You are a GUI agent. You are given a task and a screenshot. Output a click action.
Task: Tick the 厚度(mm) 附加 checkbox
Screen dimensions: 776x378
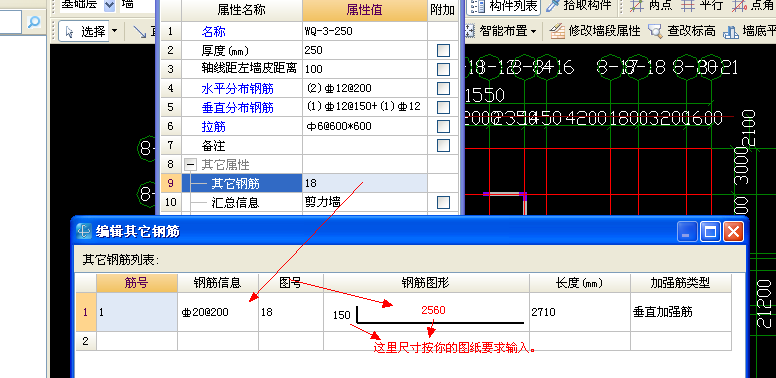[443, 50]
